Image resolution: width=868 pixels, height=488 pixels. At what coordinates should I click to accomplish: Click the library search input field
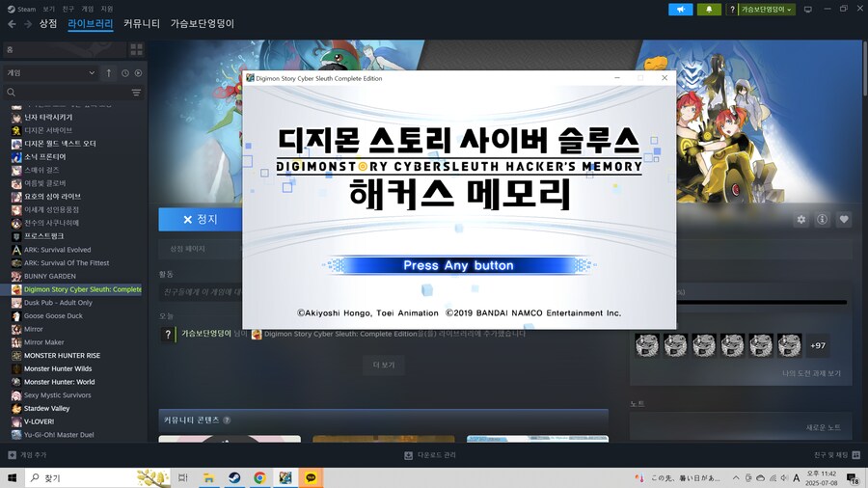click(x=73, y=93)
